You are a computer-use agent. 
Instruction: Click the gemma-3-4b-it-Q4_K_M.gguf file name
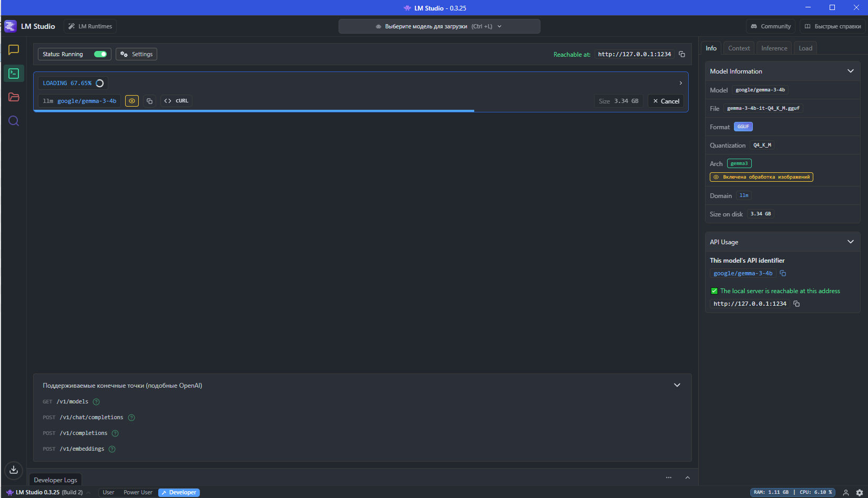tap(763, 108)
